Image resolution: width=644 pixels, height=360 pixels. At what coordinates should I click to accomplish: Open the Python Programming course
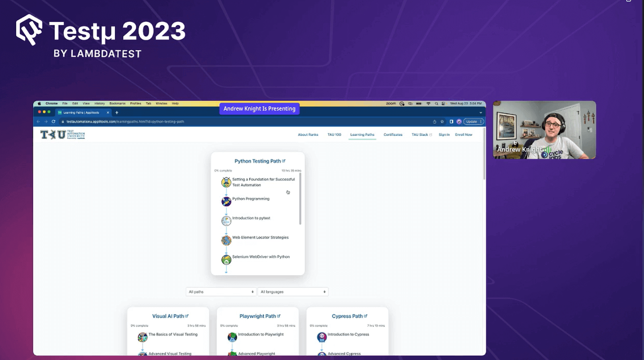[251, 199]
